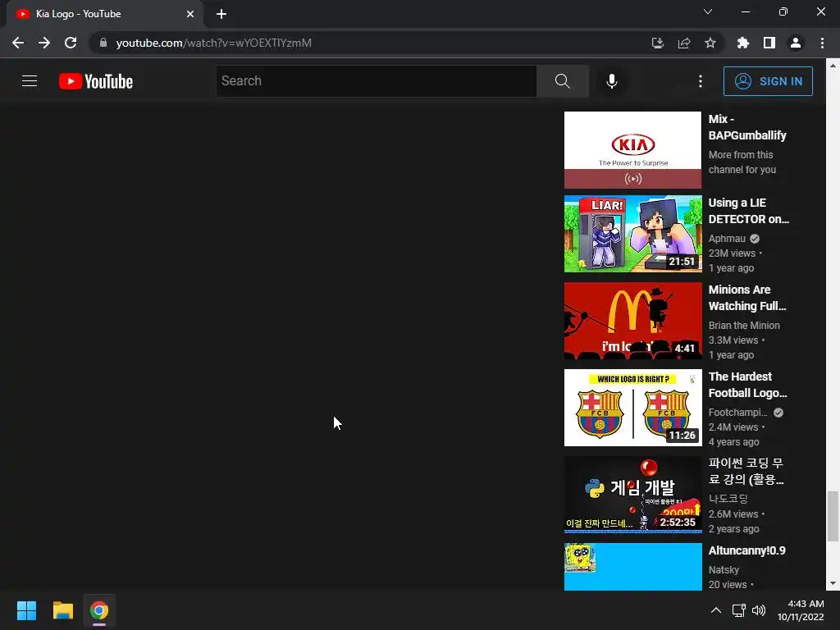Image resolution: width=840 pixels, height=630 pixels.
Task: Reload the page with refresh icon
Action: point(71,43)
